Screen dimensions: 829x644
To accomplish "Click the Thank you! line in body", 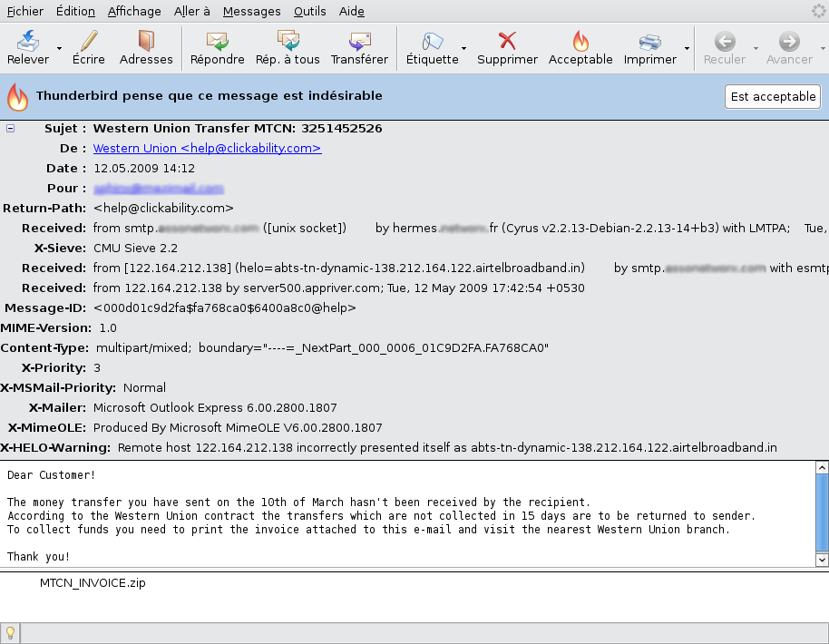I will [39, 556].
